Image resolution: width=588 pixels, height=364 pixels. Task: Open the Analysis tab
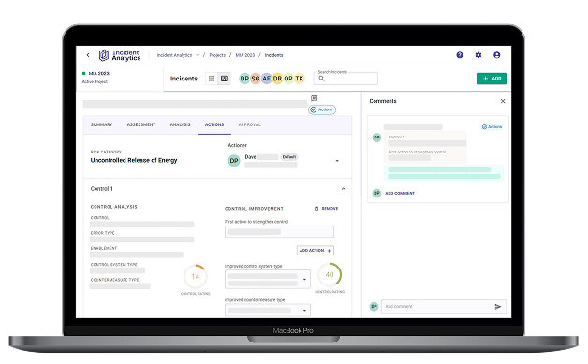pos(180,124)
